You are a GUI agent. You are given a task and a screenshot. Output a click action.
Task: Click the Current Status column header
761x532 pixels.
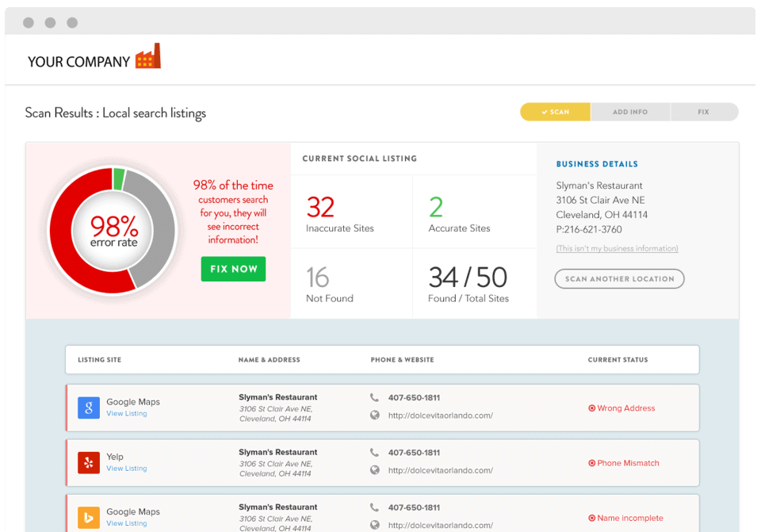618,360
